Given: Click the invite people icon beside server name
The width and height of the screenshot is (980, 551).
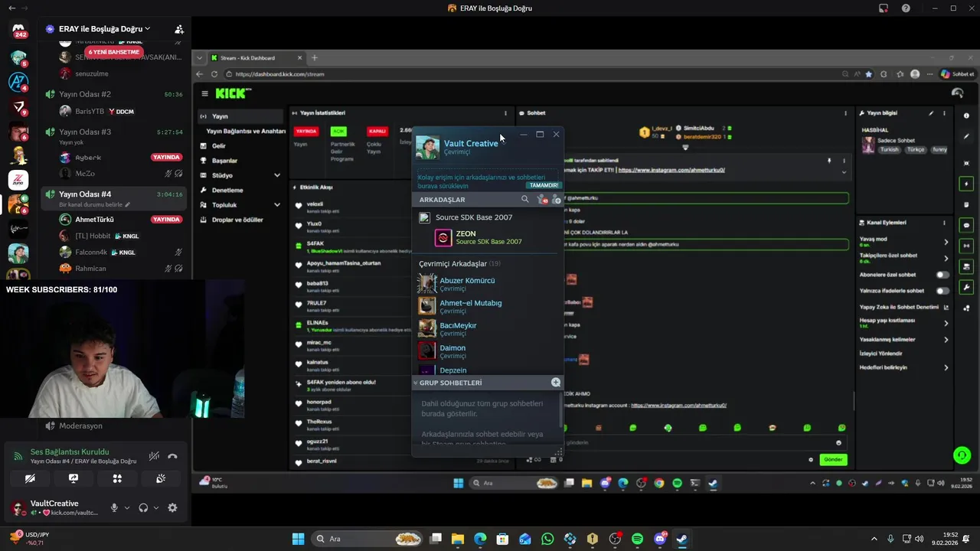Looking at the screenshot, I should coord(179,29).
